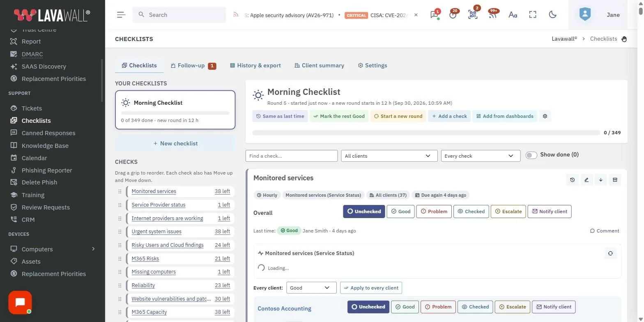Archive the Monitored services check
The height and width of the screenshot is (322, 644).
point(615,180)
